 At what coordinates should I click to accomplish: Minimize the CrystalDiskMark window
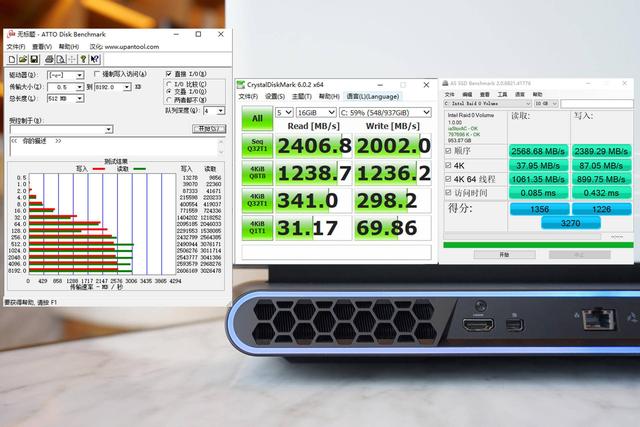point(380,85)
